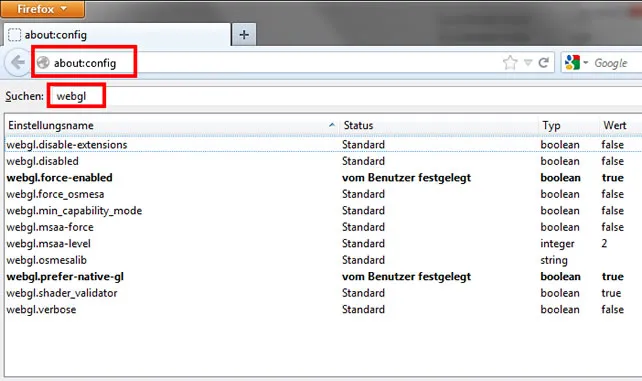Click true value of webgl.shader_validator
This screenshot has height=381, width=642.
[611, 293]
